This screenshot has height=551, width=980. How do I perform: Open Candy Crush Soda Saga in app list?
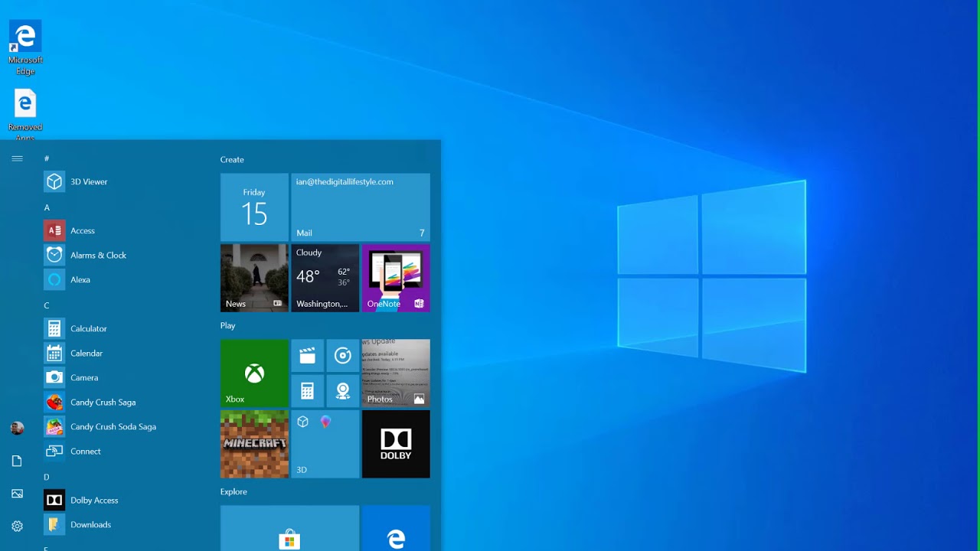pyautogui.click(x=113, y=427)
